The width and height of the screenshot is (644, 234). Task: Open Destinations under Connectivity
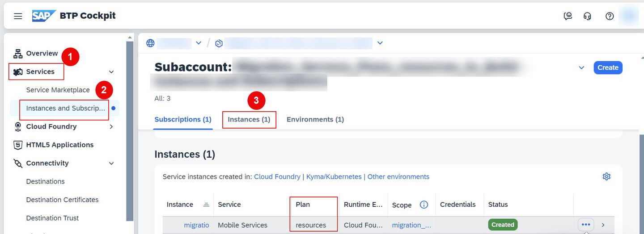pyautogui.click(x=46, y=182)
